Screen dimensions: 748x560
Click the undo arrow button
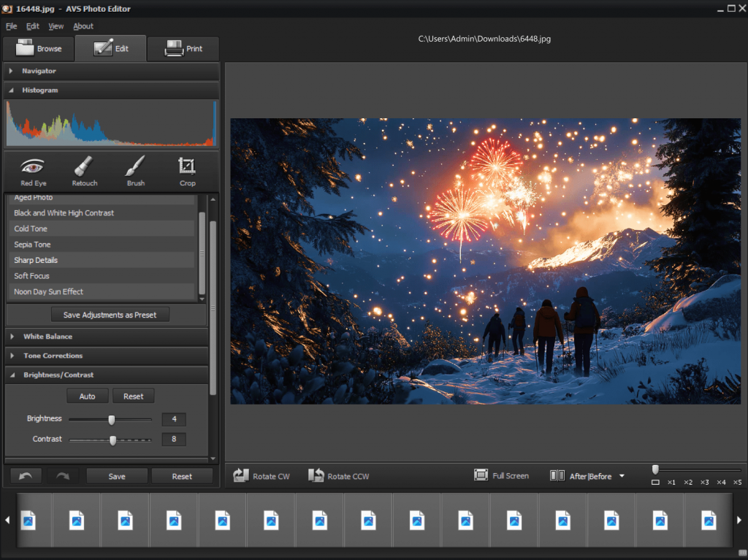(26, 476)
